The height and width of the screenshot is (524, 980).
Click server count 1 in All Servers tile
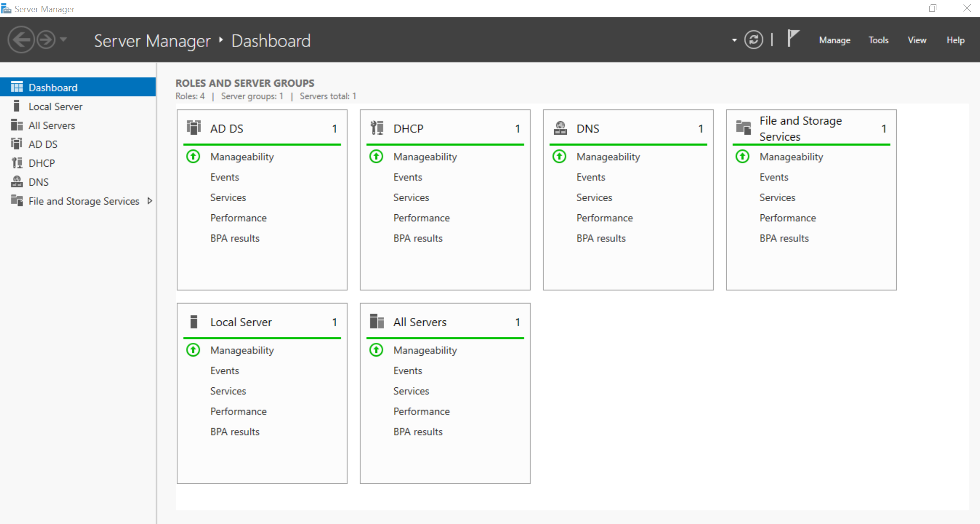[517, 322]
